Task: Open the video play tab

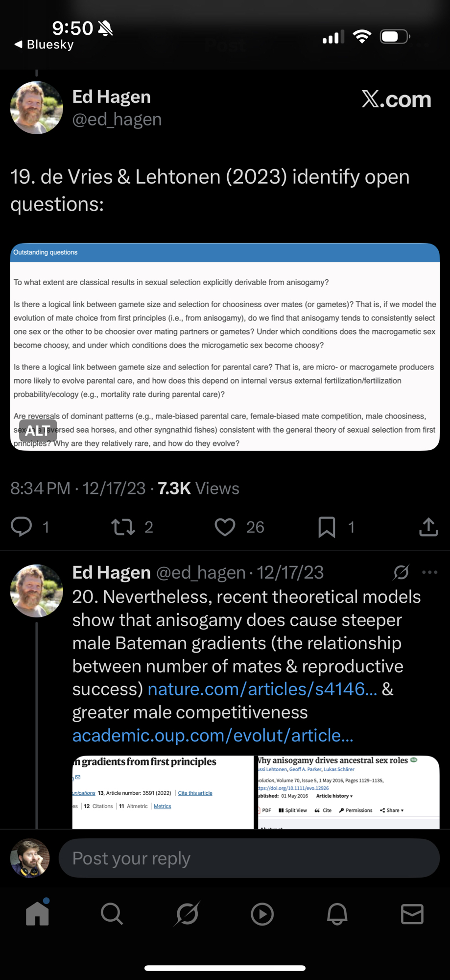Action: coord(262,914)
